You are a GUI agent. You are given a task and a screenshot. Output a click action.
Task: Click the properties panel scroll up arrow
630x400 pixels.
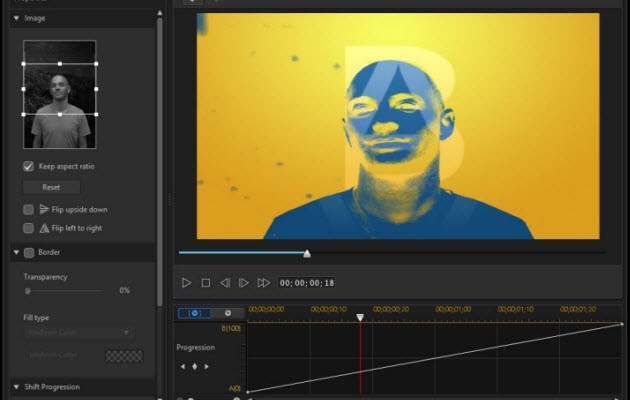[x=160, y=13]
